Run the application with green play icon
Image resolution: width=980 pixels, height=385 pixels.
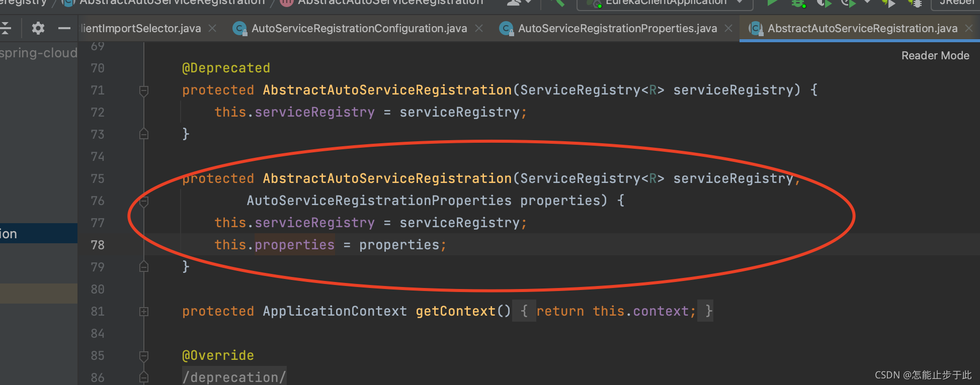772,3
